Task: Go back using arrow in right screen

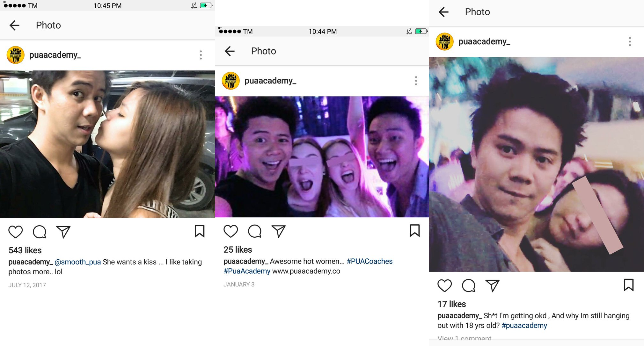Action: tap(443, 12)
